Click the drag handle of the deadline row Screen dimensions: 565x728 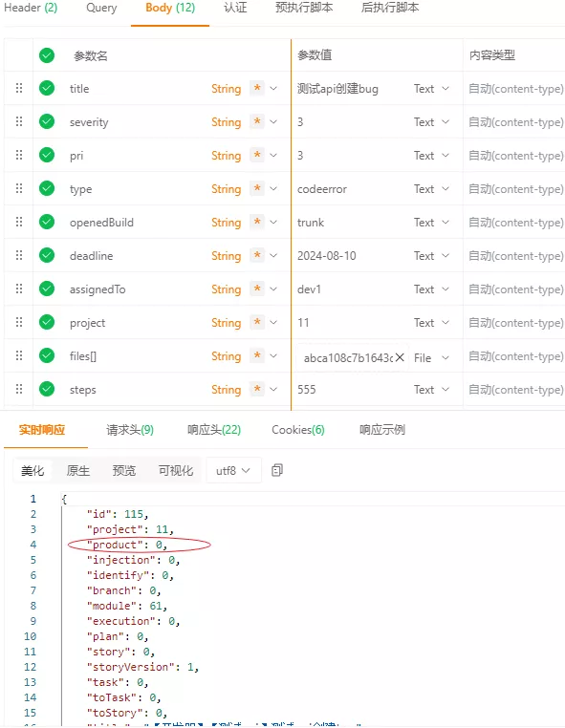tap(19, 255)
